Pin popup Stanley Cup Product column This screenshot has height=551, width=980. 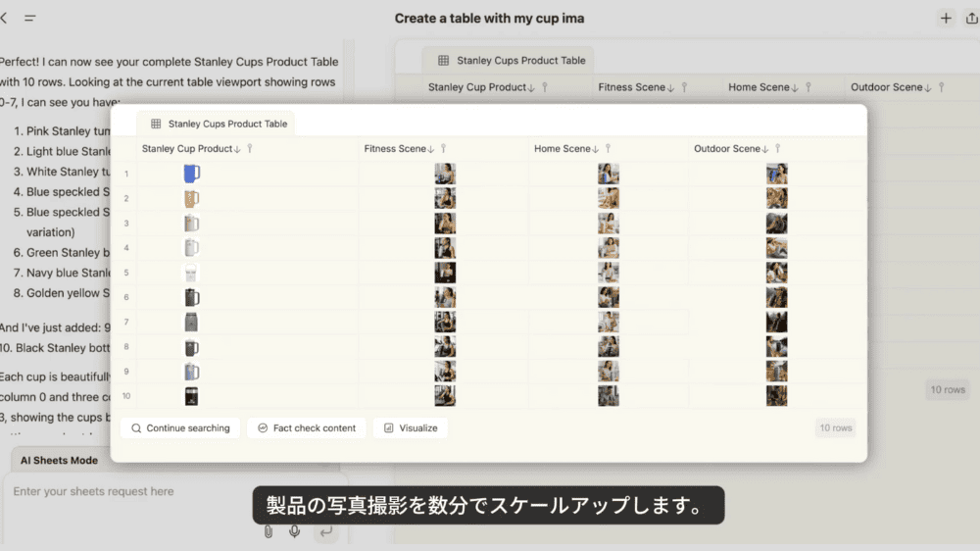point(249,149)
